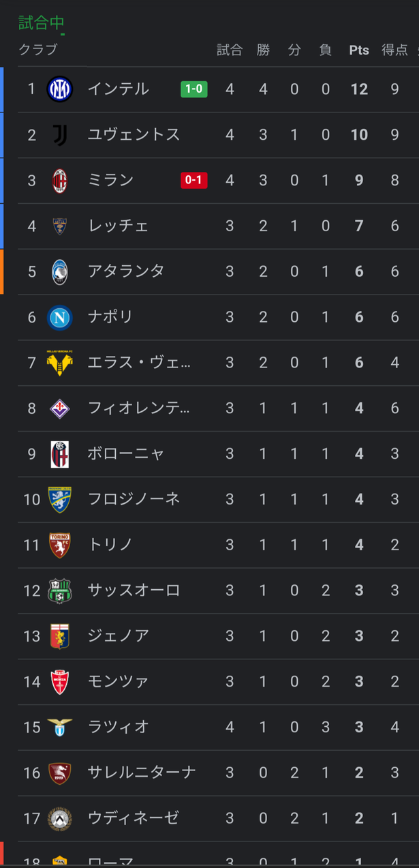
Task: Tap the Fiorentina purple crest
Action: coord(59,408)
